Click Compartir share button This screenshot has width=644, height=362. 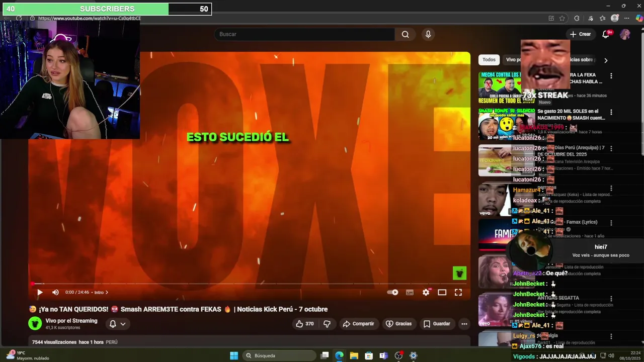[x=358, y=324]
